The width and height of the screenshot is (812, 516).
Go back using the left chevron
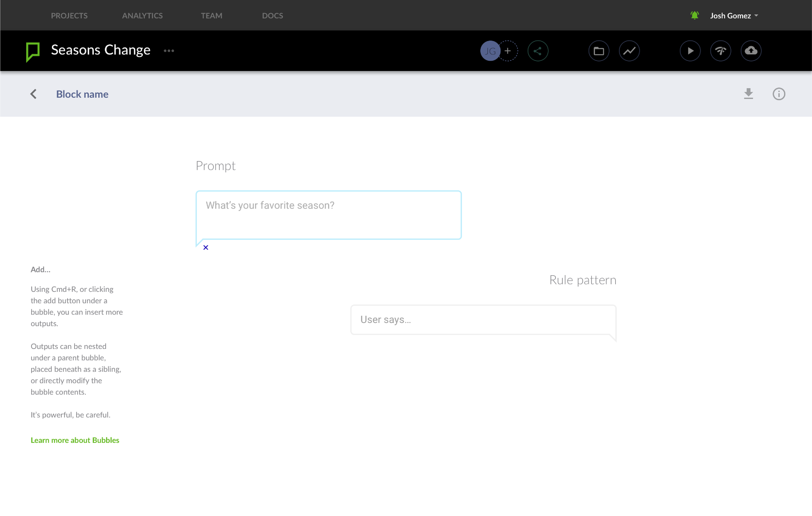(33, 94)
